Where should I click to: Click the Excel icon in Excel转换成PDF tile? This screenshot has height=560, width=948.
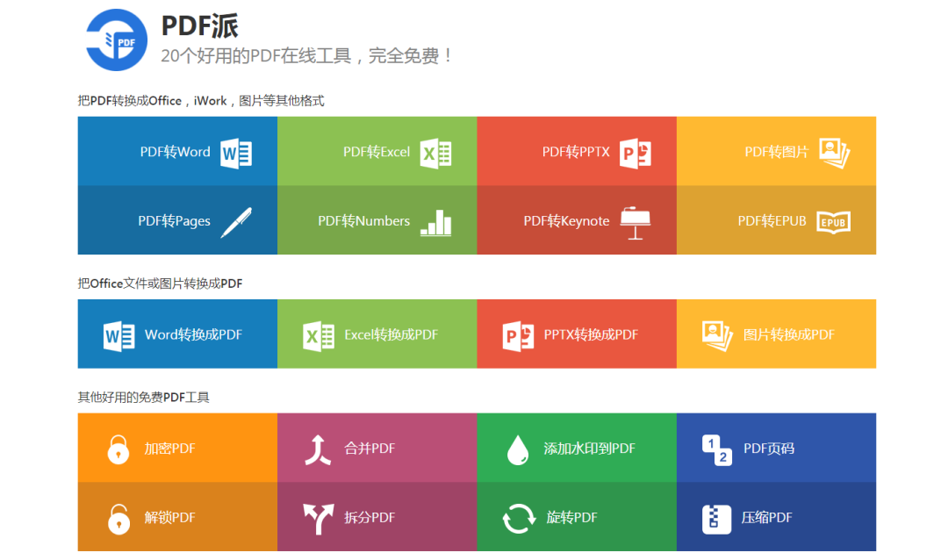319,335
